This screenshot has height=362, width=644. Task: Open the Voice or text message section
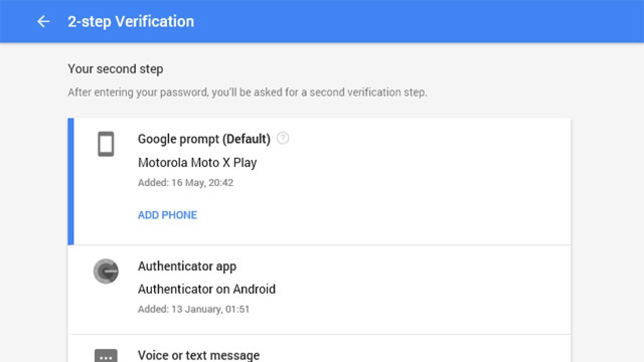click(x=198, y=355)
